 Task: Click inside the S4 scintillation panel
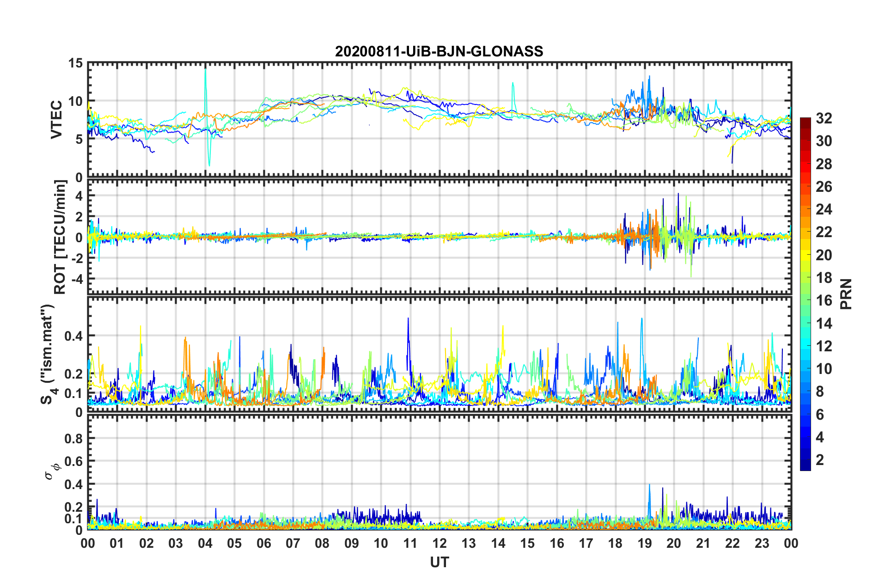click(x=439, y=355)
